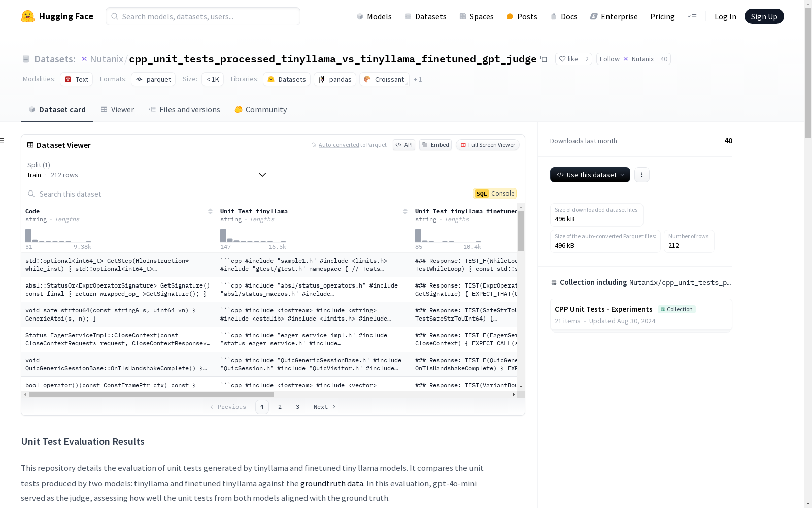Click Next page in pagination
This screenshot has width=812, height=508.
(324, 407)
